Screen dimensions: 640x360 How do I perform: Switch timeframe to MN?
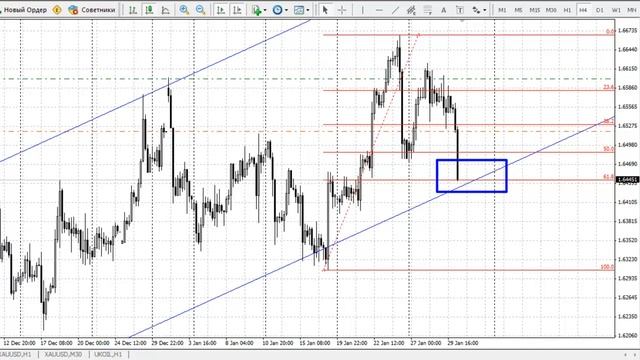631,10
